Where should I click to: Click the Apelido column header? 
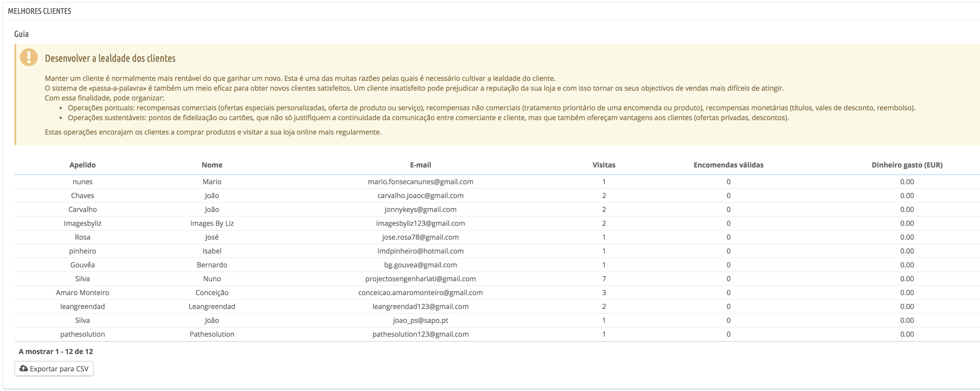pyautogui.click(x=82, y=165)
